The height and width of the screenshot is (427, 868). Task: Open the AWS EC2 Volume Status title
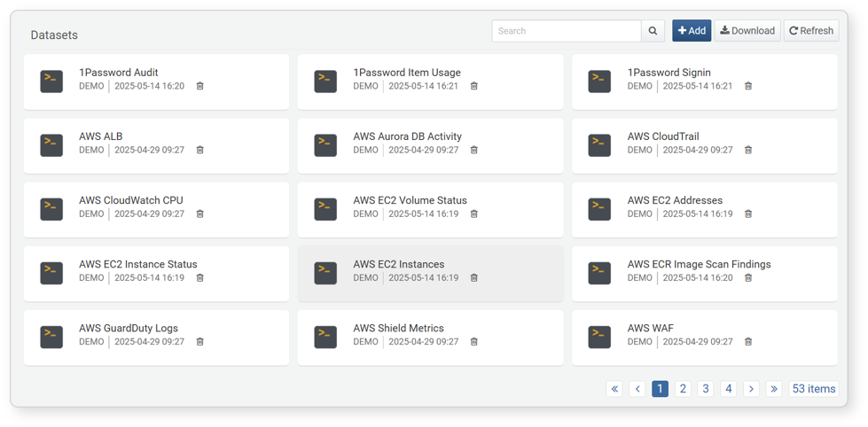tap(411, 200)
